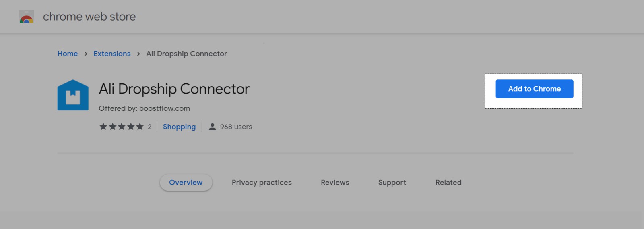Click the Ali Dropship Connector blue house icon
This screenshot has width=644, height=229.
click(73, 95)
